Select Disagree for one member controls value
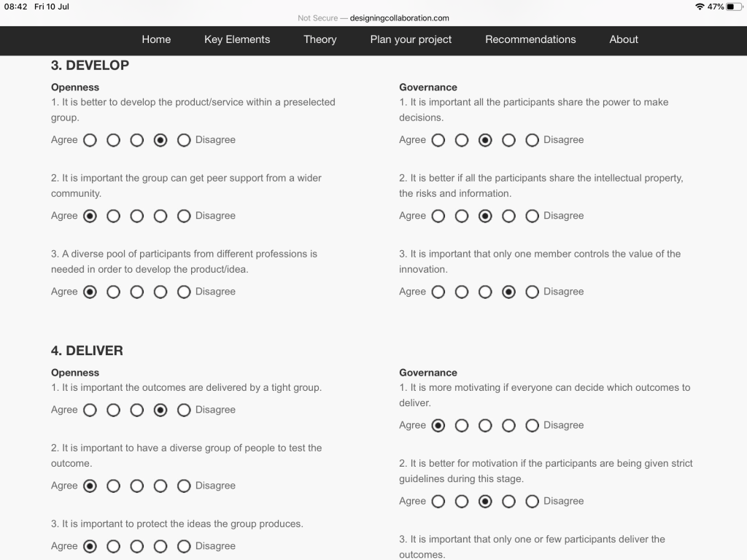747x560 pixels. 533,292
